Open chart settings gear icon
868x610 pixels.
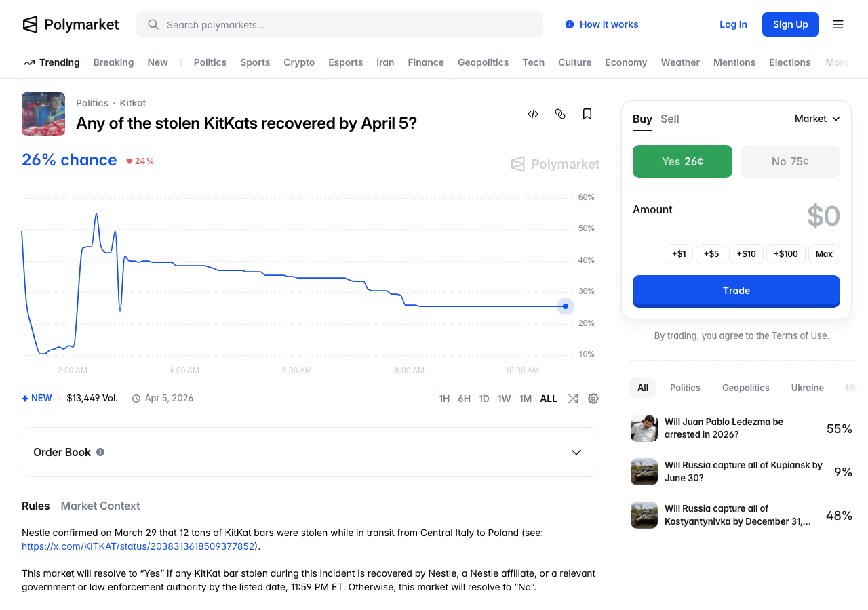593,399
